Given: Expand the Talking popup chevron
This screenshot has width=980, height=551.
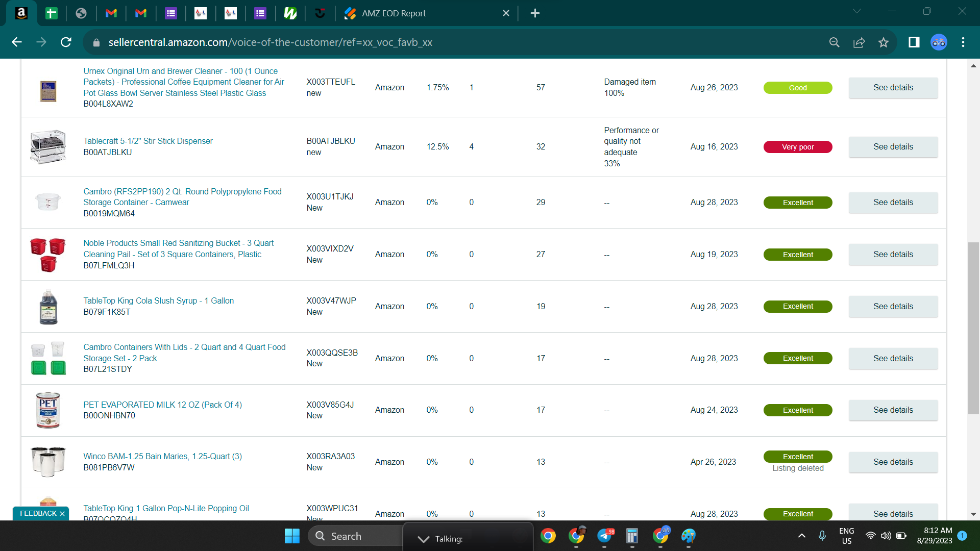Looking at the screenshot, I should (423, 539).
